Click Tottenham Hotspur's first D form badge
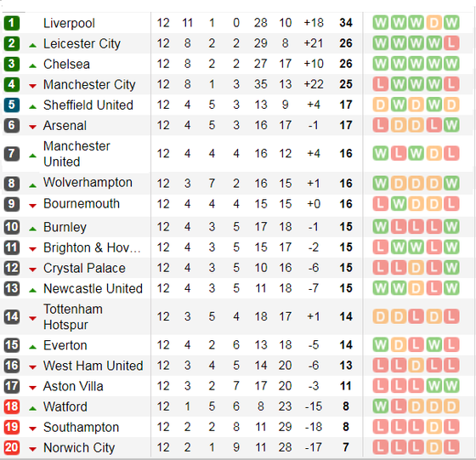This screenshot has height=460, width=476. pos(381,316)
